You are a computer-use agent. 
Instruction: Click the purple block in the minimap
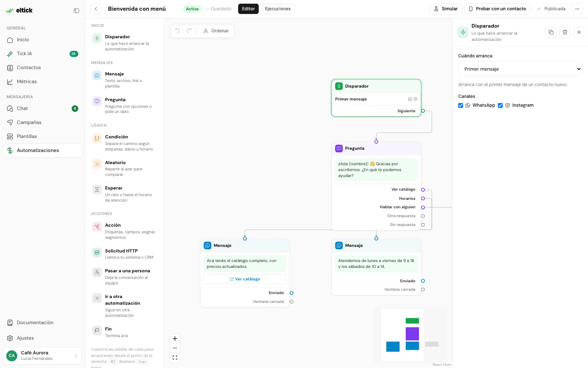[412, 334]
